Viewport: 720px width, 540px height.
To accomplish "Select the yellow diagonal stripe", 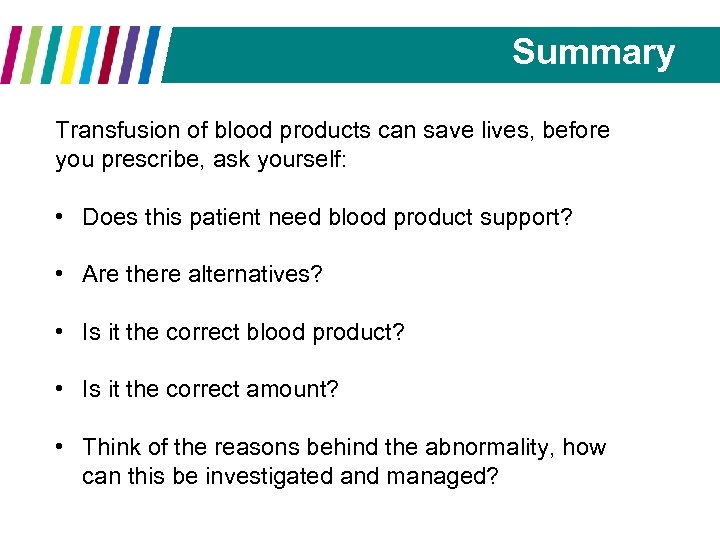I will tap(69, 55).
